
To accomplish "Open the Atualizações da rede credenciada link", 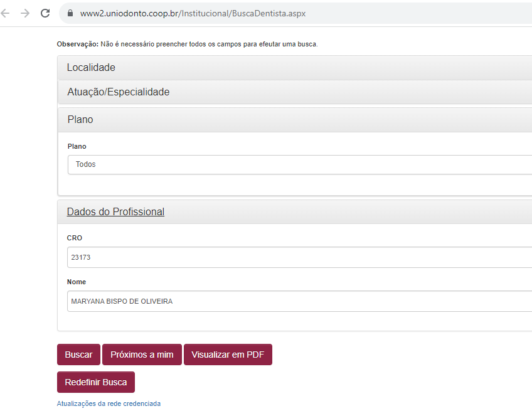I will [x=109, y=403].
